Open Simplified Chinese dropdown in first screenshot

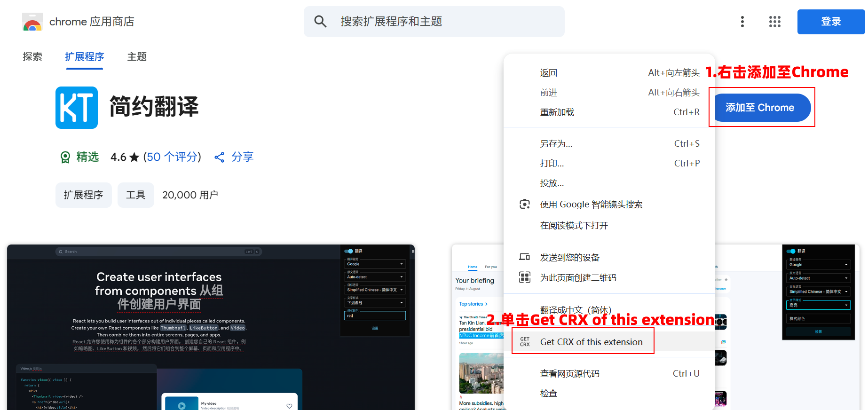click(375, 290)
